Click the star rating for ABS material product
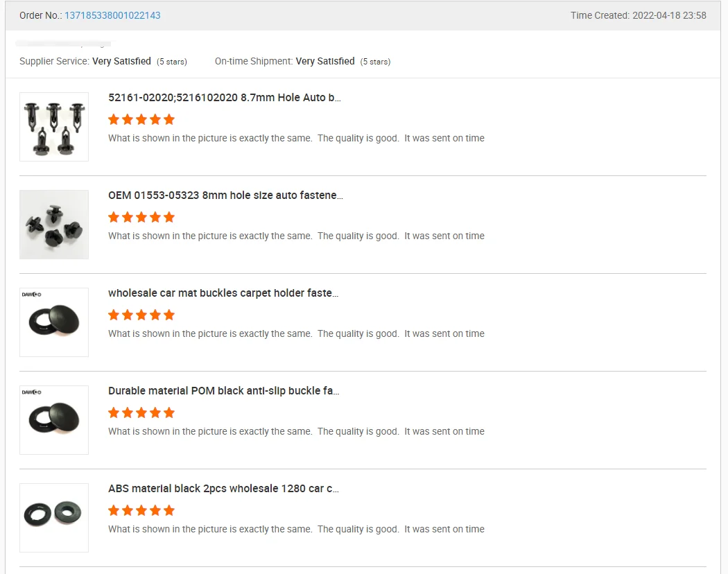 pyautogui.click(x=141, y=510)
